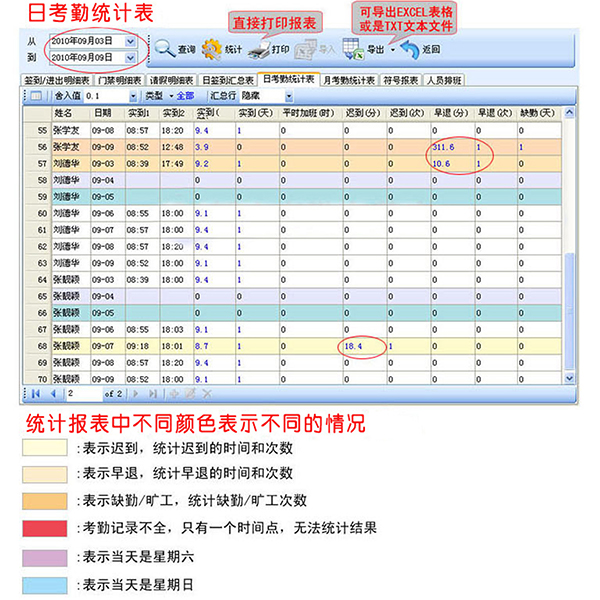The width and height of the screenshot is (600, 600).
Task: Click the 12:48 time cell in row 56
Action: click(x=176, y=147)
